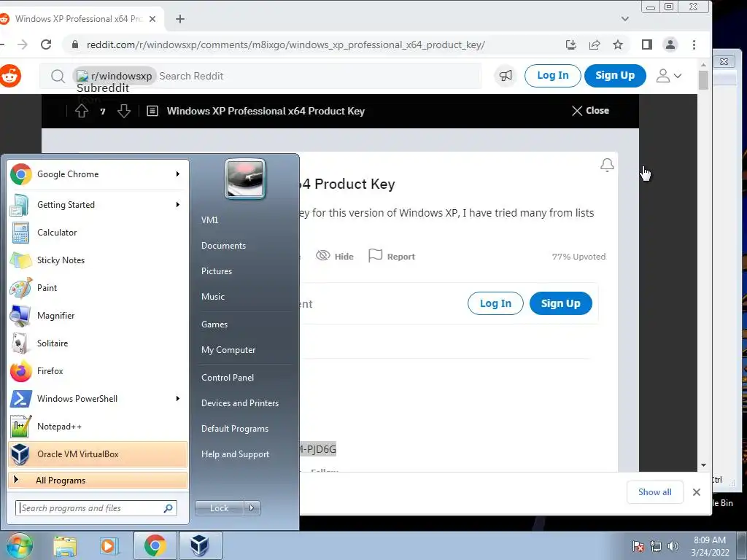Click the Reddit search magnifier icon
The image size is (747, 560).
pos(58,76)
